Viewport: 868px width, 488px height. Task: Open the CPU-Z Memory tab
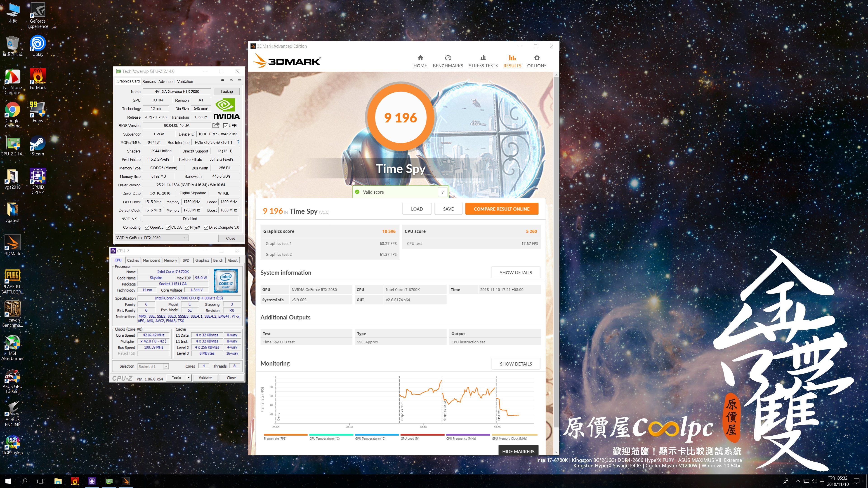pyautogui.click(x=170, y=260)
